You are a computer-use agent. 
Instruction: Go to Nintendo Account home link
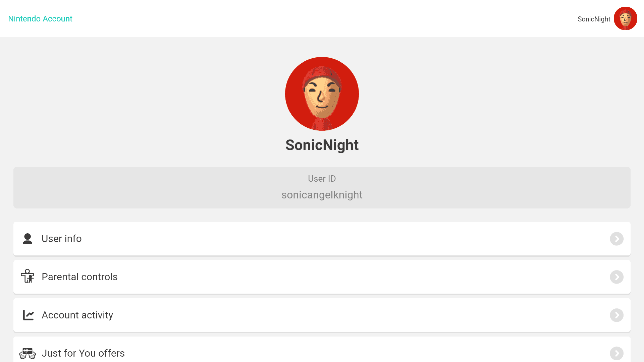(x=40, y=19)
